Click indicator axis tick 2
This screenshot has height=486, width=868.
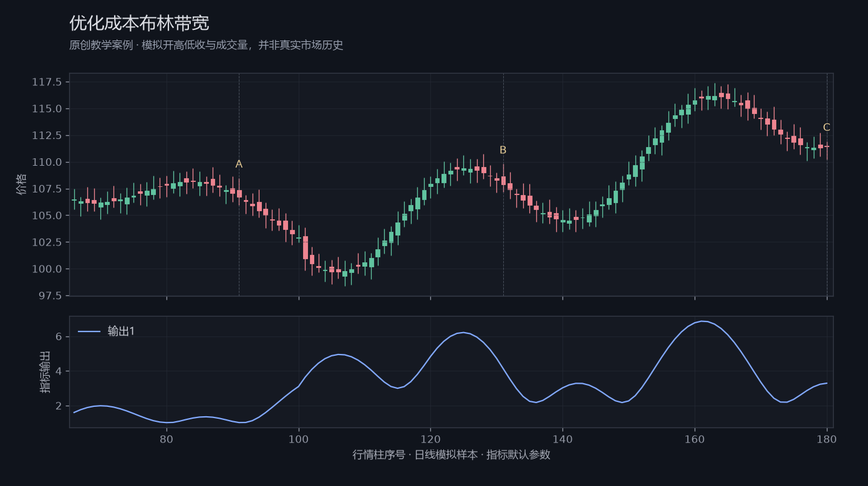(x=59, y=406)
